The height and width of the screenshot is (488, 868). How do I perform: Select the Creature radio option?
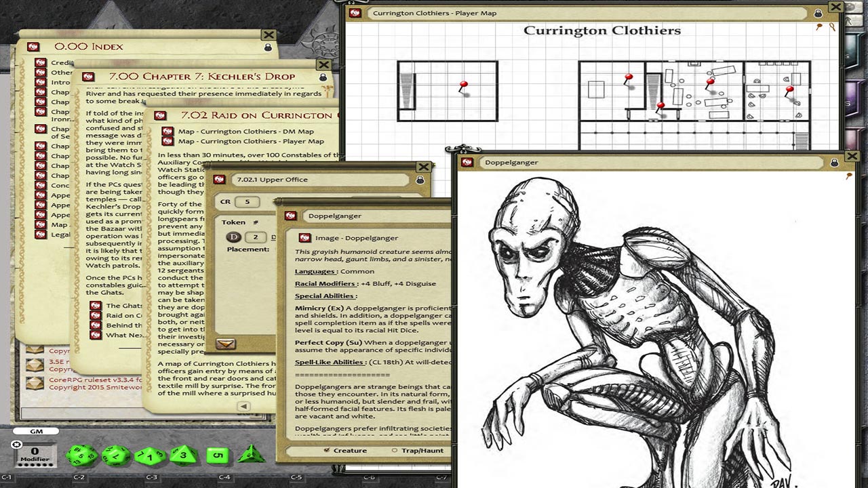click(327, 450)
